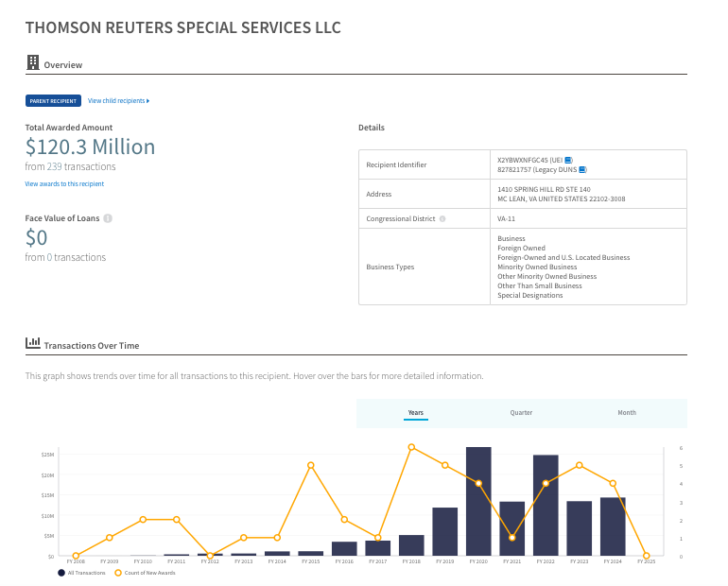Click the Parent Recipient badge
728x586 pixels.
pyautogui.click(x=53, y=100)
